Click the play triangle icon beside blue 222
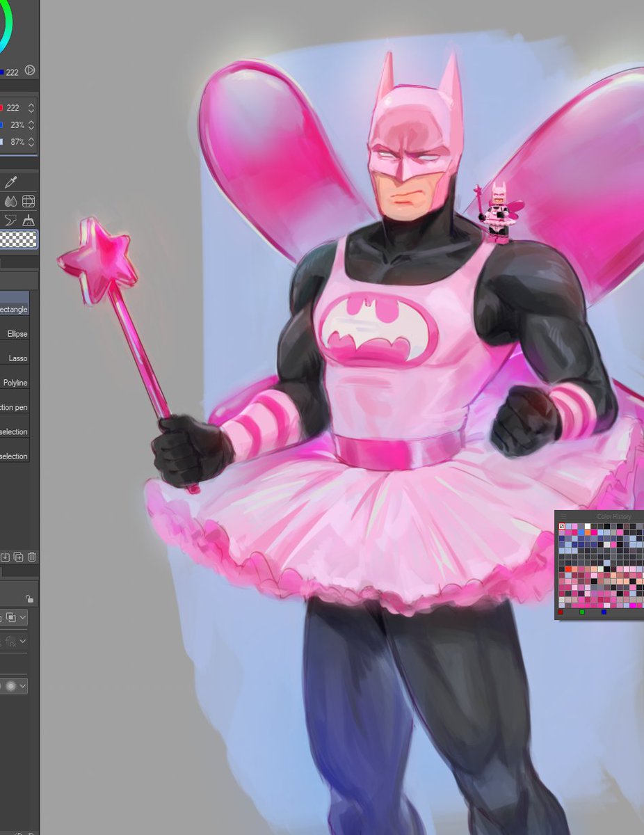 point(30,70)
